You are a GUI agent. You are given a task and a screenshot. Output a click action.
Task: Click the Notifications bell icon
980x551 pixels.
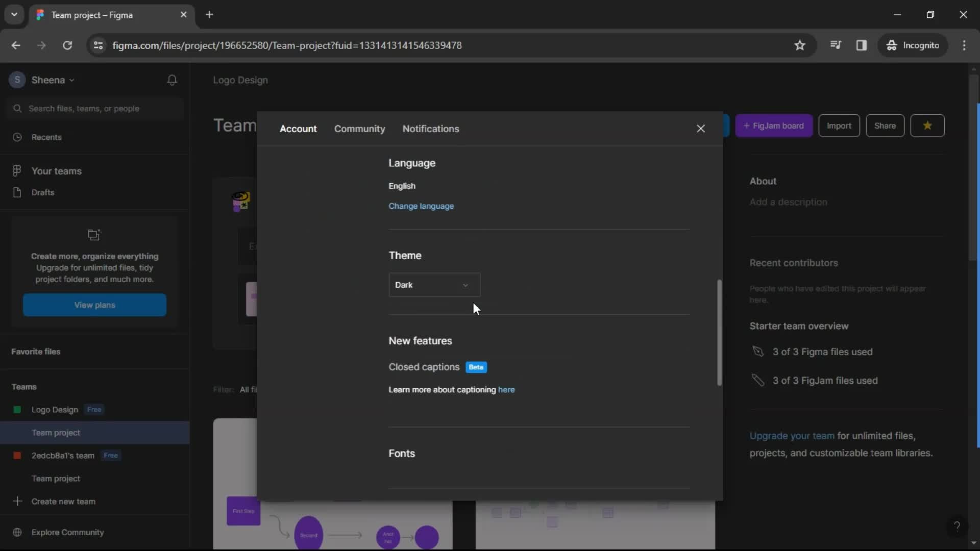tap(173, 80)
